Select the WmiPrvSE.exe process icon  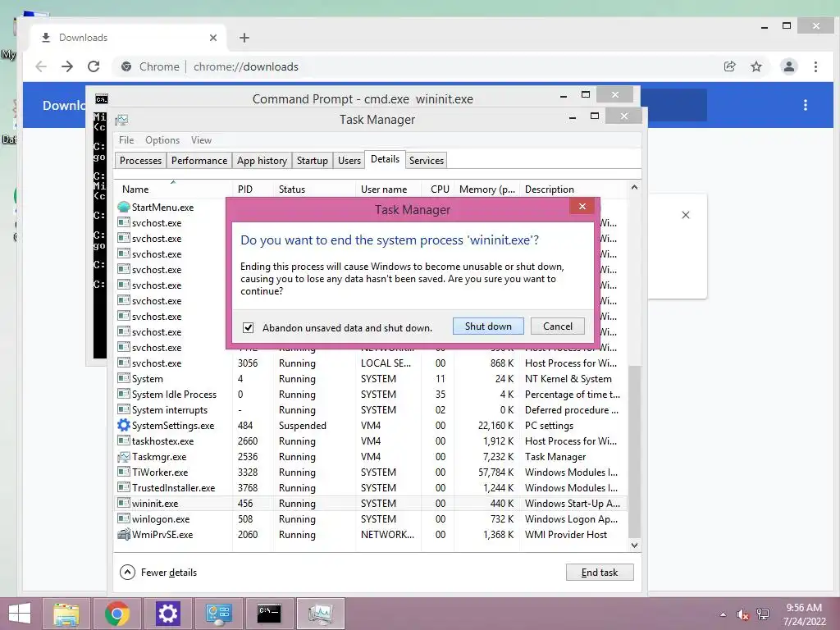[124, 534]
